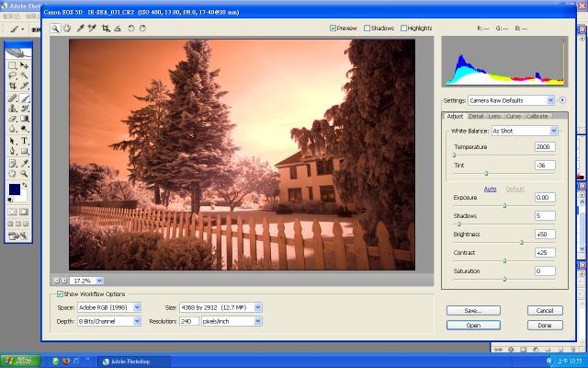Click the Windows Start button
The height and width of the screenshot is (368, 588).
[20, 362]
